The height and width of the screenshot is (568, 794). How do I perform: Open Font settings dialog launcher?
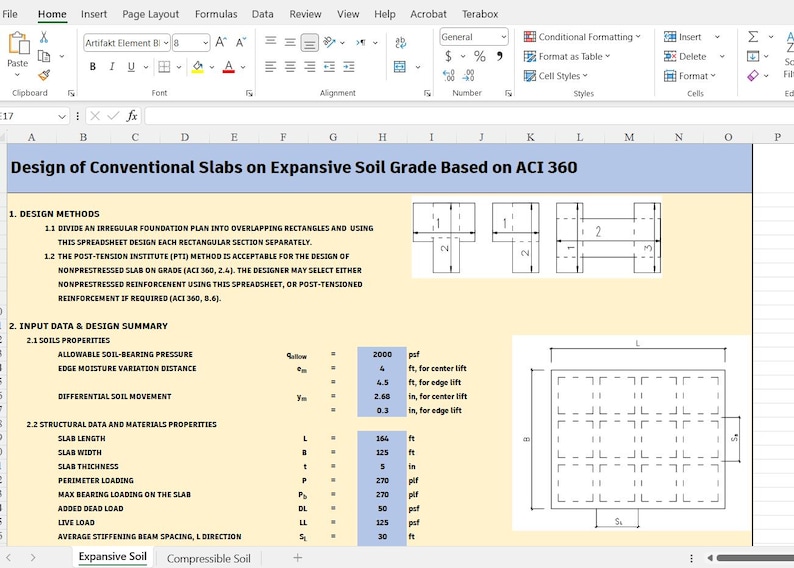pyautogui.click(x=249, y=93)
